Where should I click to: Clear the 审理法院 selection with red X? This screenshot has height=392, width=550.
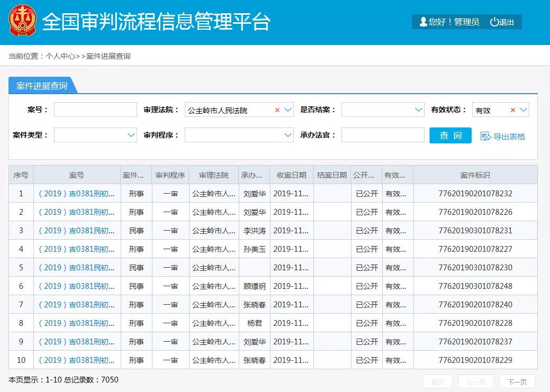coord(277,110)
